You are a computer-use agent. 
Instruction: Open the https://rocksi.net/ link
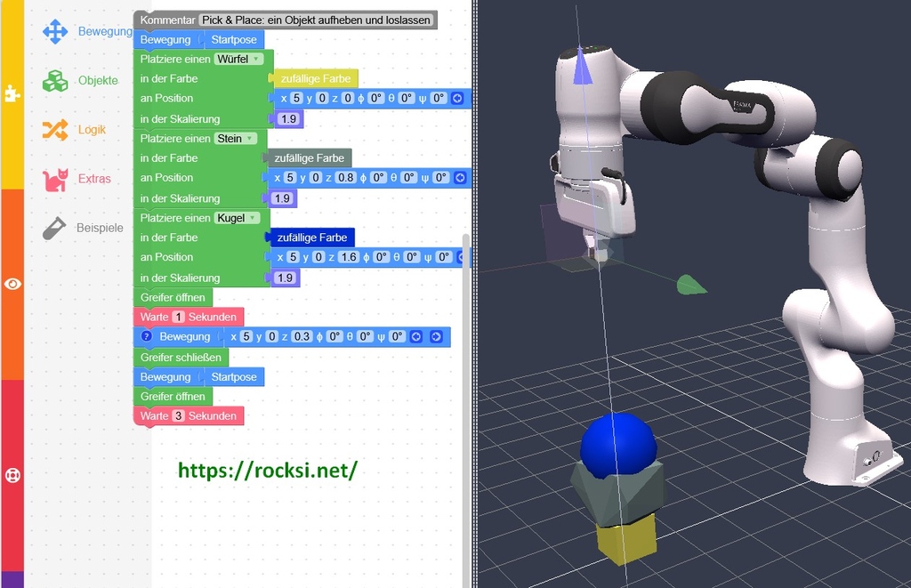[267, 470]
